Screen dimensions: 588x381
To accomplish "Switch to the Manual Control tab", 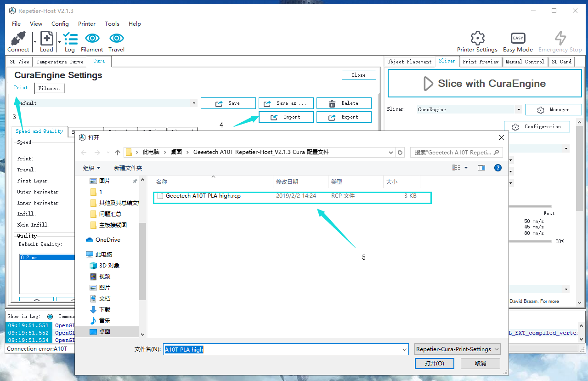I will pos(525,62).
